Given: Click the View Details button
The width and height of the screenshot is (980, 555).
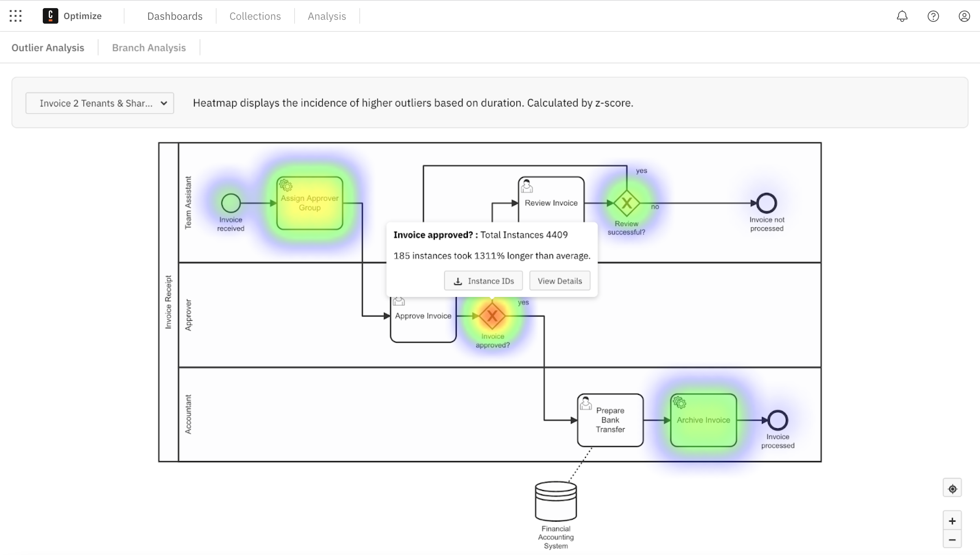Looking at the screenshot, I should pyautogui.click(x=560, y=281).
